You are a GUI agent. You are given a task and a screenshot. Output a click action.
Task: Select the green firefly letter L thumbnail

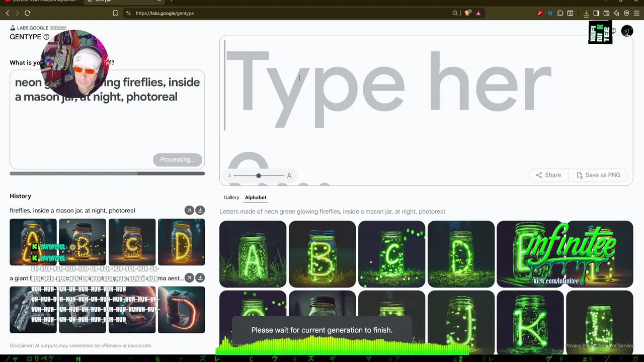(599, 322)
